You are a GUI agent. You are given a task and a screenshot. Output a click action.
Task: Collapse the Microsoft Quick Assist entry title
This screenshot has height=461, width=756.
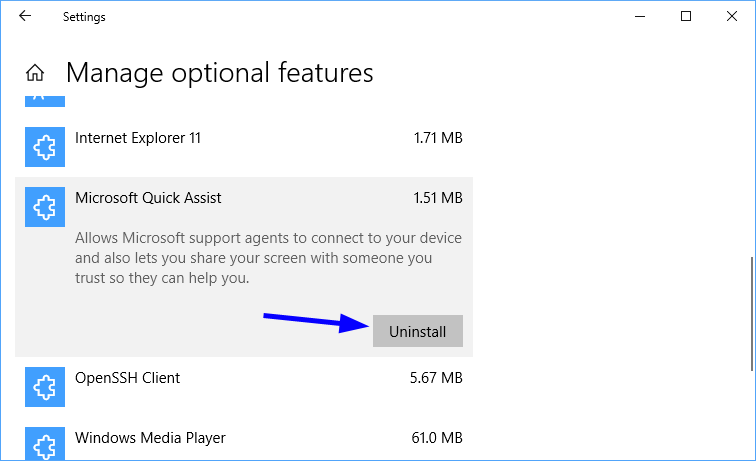[x=148, y=198]
